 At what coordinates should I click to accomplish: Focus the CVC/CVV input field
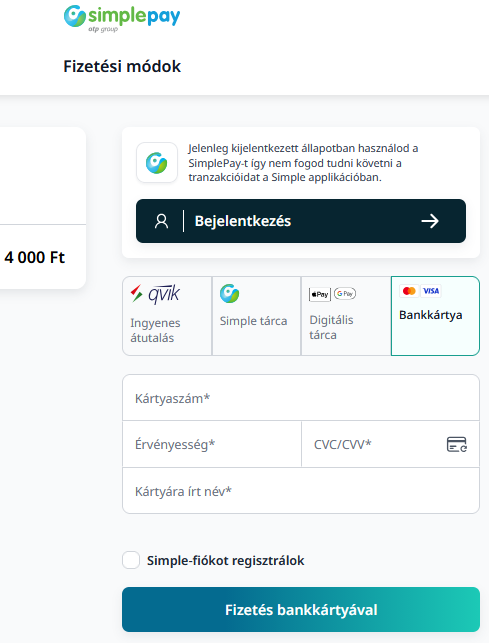[390, 444]
